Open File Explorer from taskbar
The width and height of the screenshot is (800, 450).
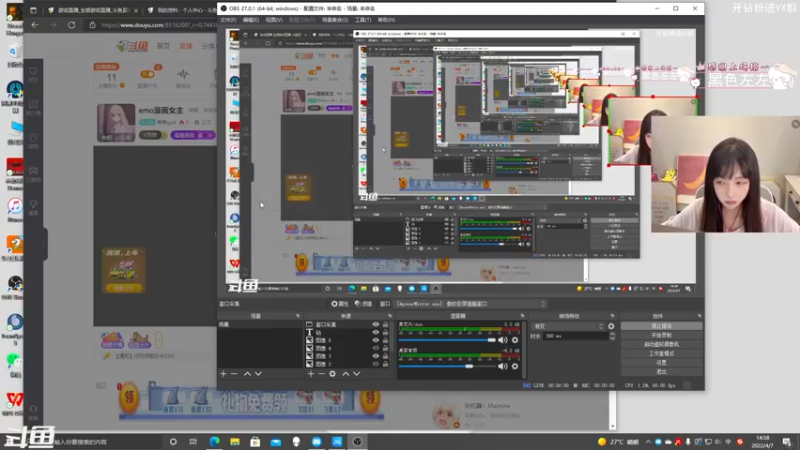pyautogui.click(x=235, y=441)
